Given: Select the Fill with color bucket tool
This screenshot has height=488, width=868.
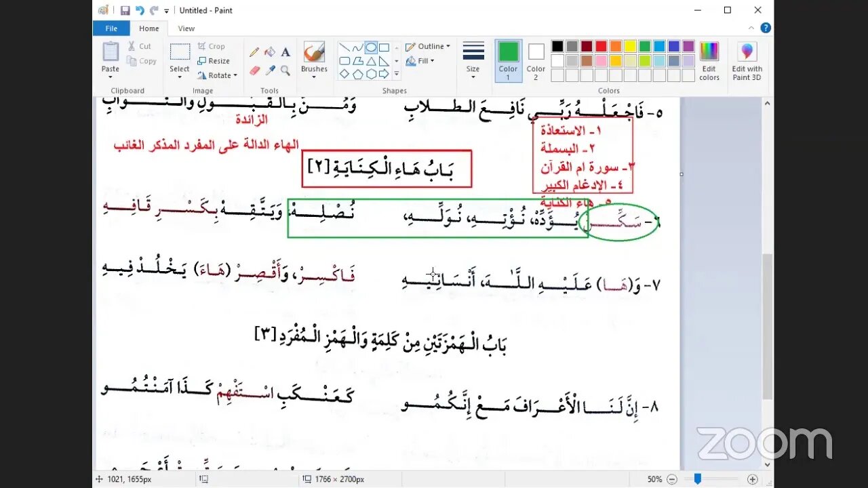Looking at the screenshot, I should [x=270, y=52].
